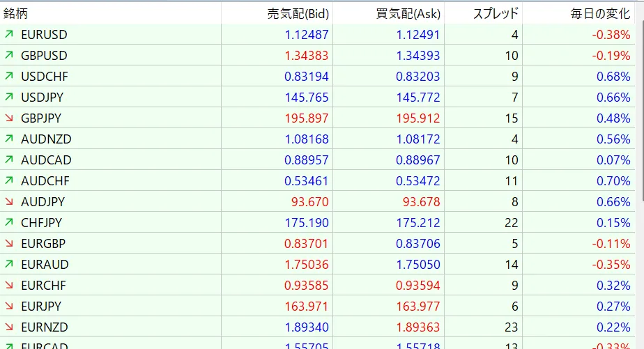
Task: Click the up arrow icon beside USDJPY
Action: click(x=9, y=98)
